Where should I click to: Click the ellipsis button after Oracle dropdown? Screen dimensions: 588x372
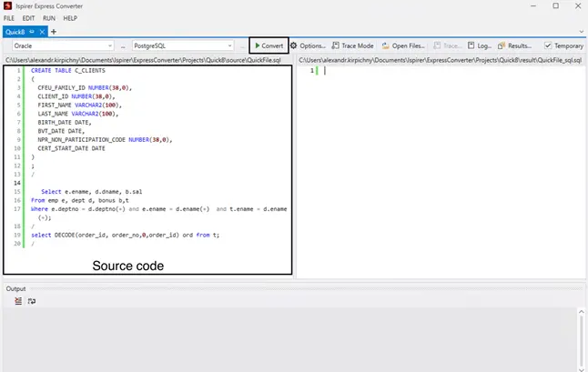[123, 46]
